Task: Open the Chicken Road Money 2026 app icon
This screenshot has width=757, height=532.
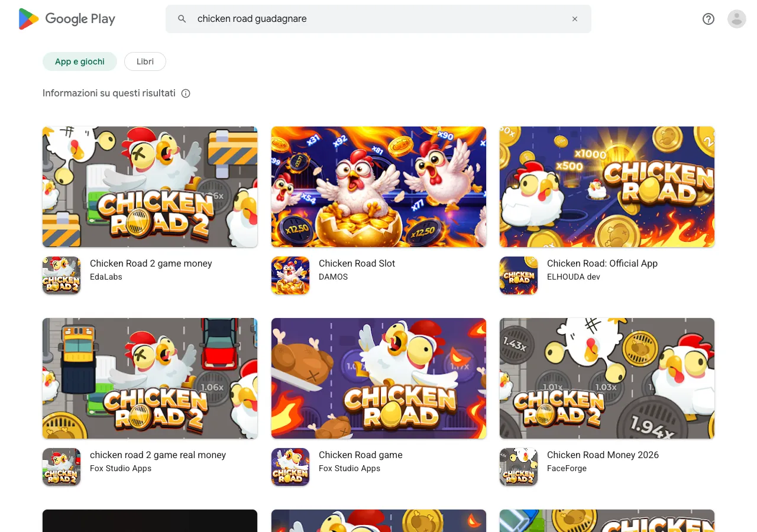Action: pos(519,467)
